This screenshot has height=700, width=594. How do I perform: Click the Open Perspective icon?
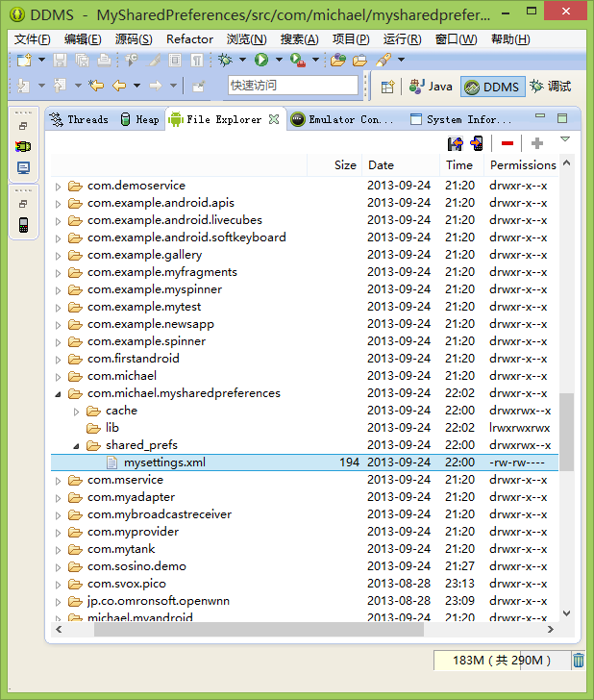387,87
